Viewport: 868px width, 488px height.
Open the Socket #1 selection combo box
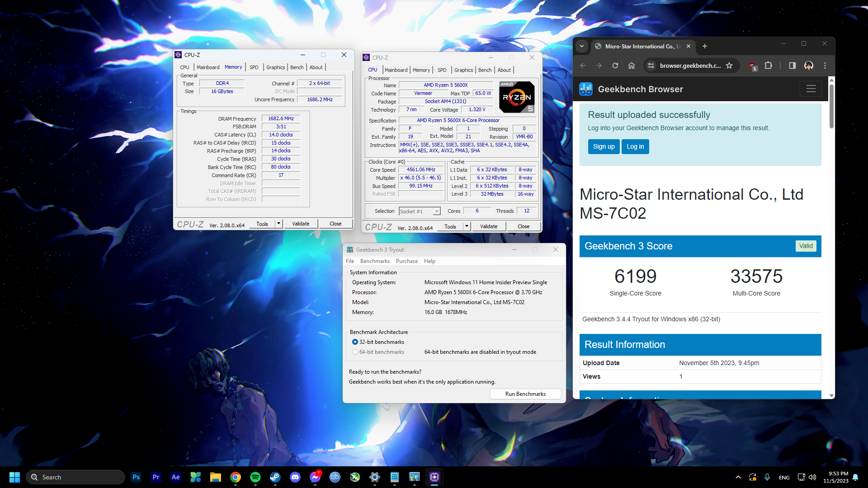(x=420, y=211)
